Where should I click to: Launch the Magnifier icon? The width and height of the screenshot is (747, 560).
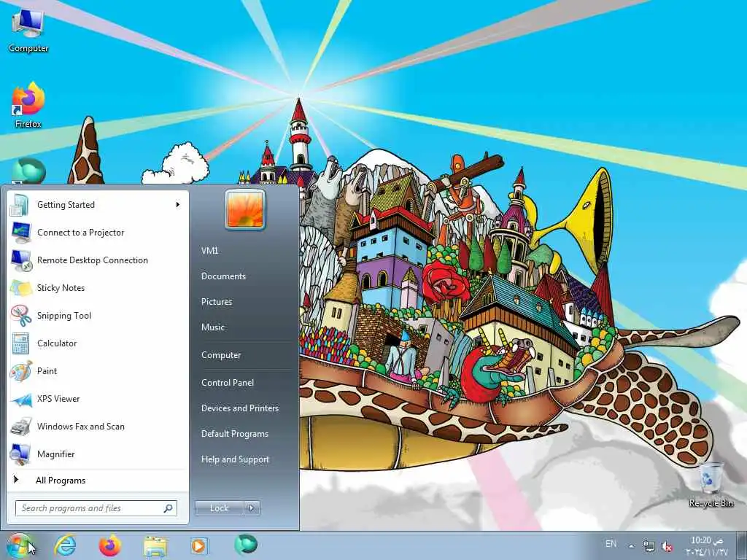tap(20, 454)
